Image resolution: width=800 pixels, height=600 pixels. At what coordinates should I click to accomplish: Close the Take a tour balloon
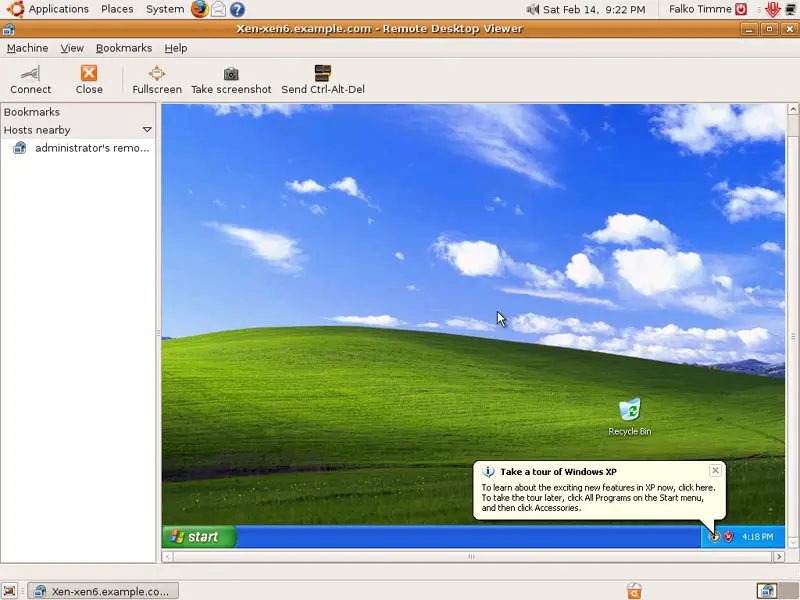[715, 470]
